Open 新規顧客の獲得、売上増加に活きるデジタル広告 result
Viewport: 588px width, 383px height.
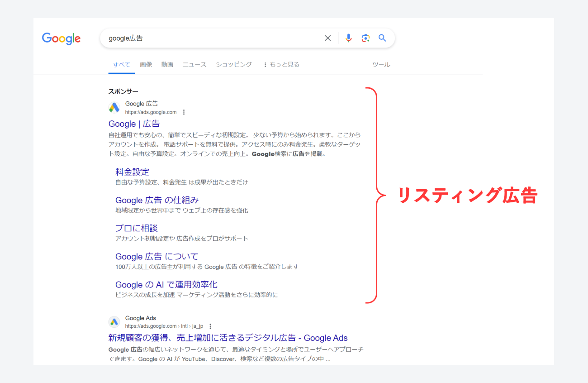[228, 338]
